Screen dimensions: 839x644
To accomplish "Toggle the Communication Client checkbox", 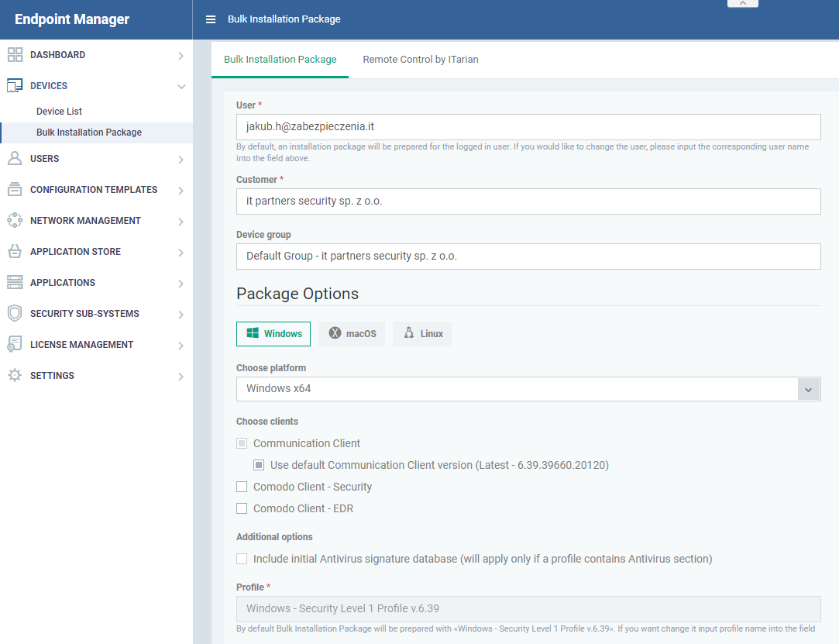I will pyautogui.click(x=242, y=443).
